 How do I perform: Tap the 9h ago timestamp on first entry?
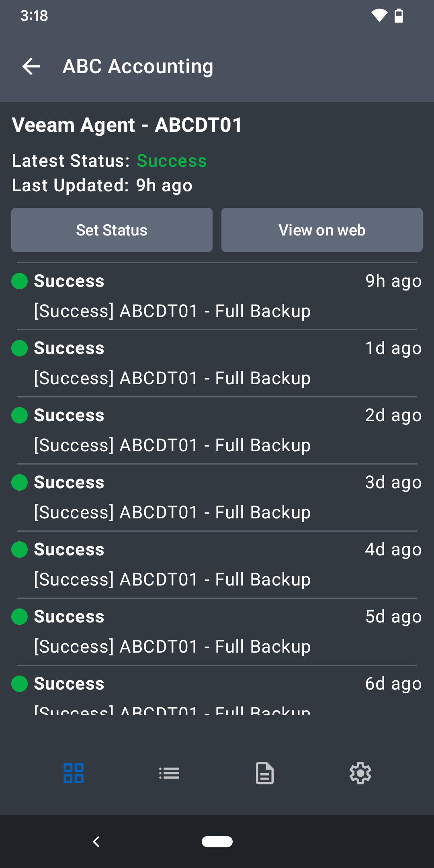(x=393, y=281)
